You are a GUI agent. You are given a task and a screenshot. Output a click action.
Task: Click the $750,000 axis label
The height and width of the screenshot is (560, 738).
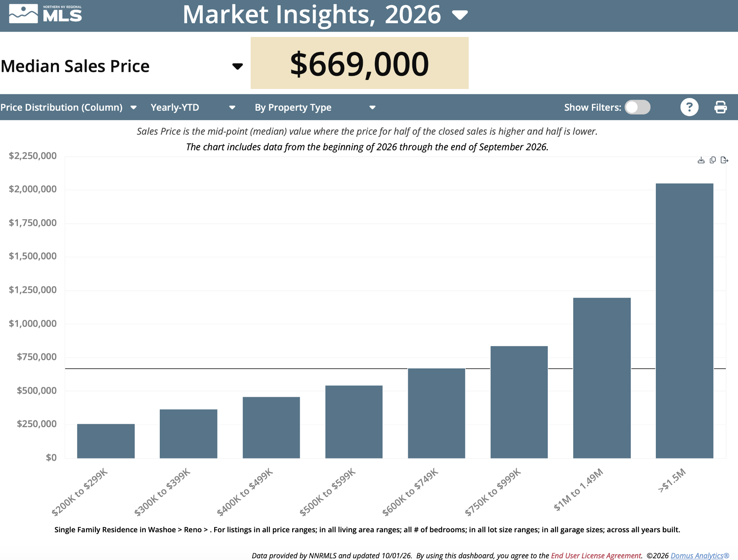37,357
